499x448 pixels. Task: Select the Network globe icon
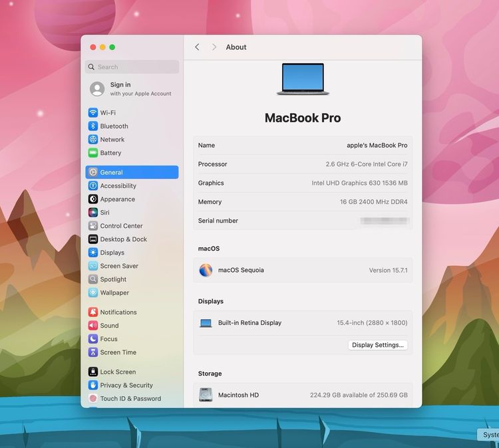tap(93, 140)
